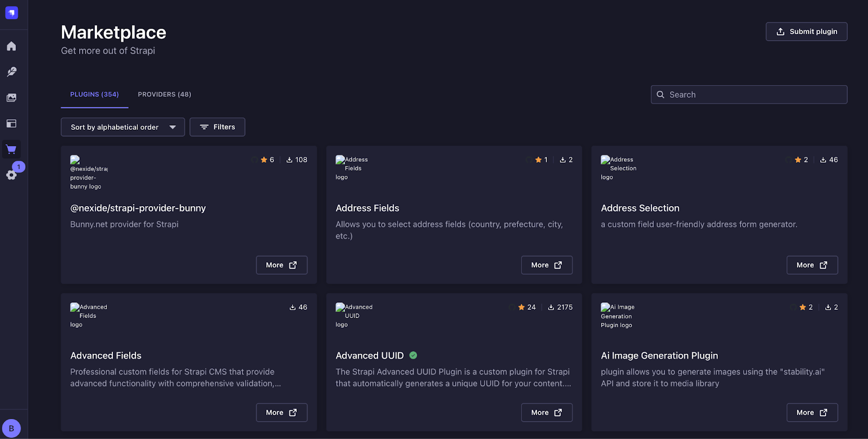Click download count icon on strapi-provider-bunny card
Image resolution: width=868 pixels, height=439 pixels.
(x=290, y=160)
